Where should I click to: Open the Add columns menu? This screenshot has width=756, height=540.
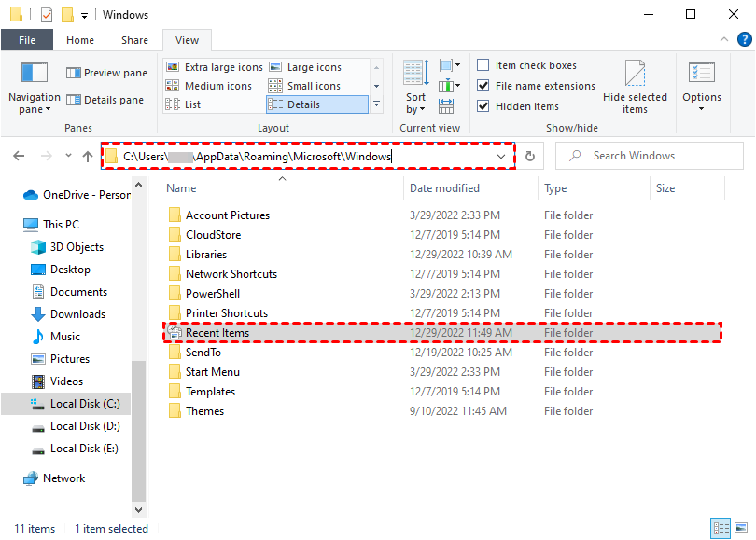pyautogui.click(x=449, y=86)
